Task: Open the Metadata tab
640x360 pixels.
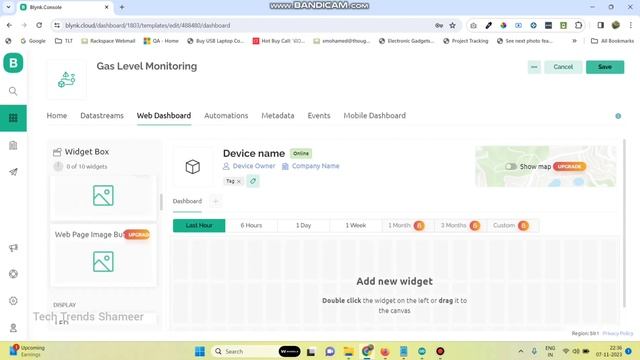Action: (278, 116)
